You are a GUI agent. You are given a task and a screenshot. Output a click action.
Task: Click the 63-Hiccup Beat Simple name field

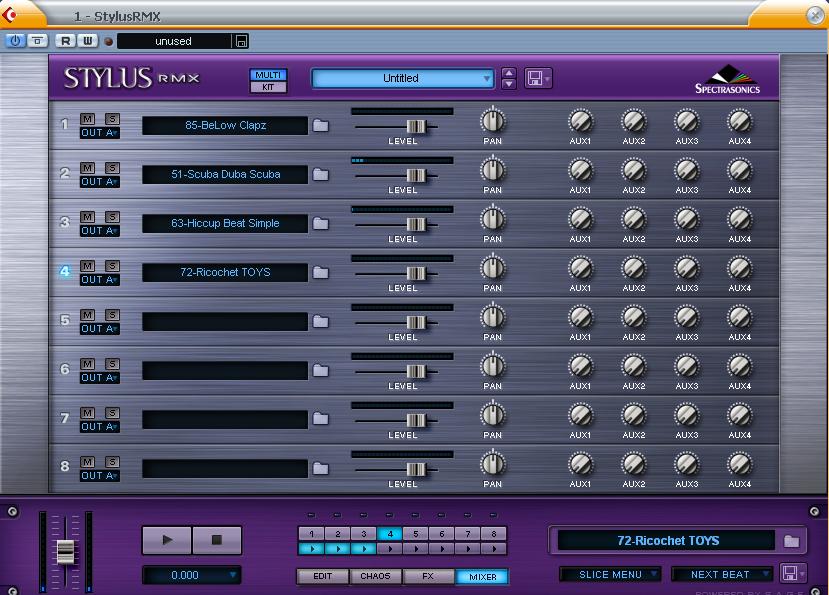click(x=225, y=223)
